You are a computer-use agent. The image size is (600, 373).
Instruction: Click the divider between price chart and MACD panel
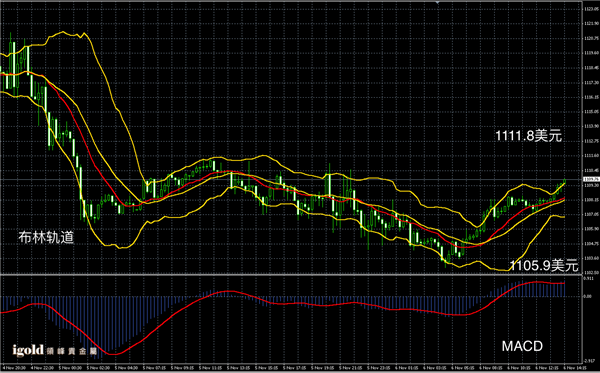click(291, 274)
